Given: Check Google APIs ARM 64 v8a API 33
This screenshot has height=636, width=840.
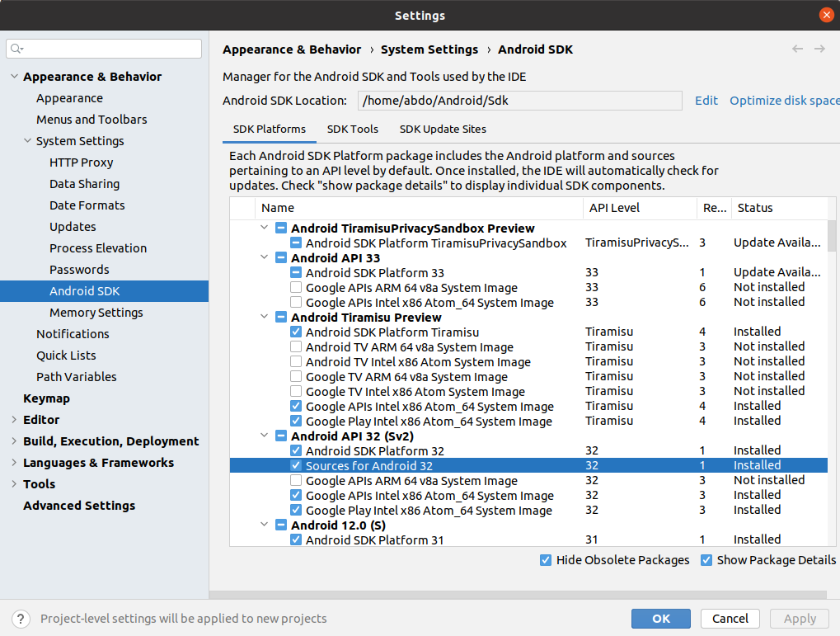Looking at the screenshot, I should (x=296, y=287).
